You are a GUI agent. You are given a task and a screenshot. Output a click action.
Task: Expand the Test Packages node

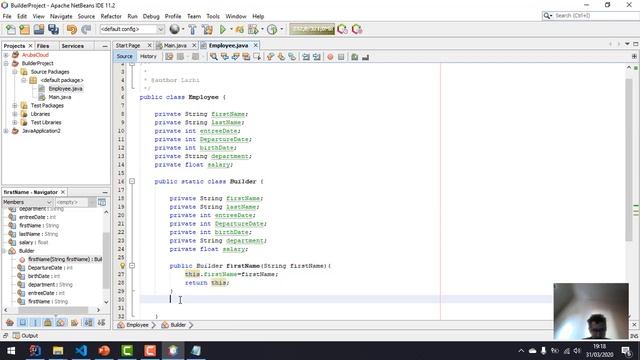coord(15,105)
